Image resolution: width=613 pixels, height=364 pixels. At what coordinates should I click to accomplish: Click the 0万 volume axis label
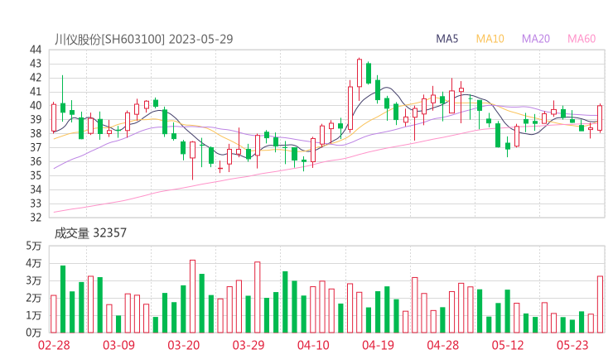(x=34, y=333)
